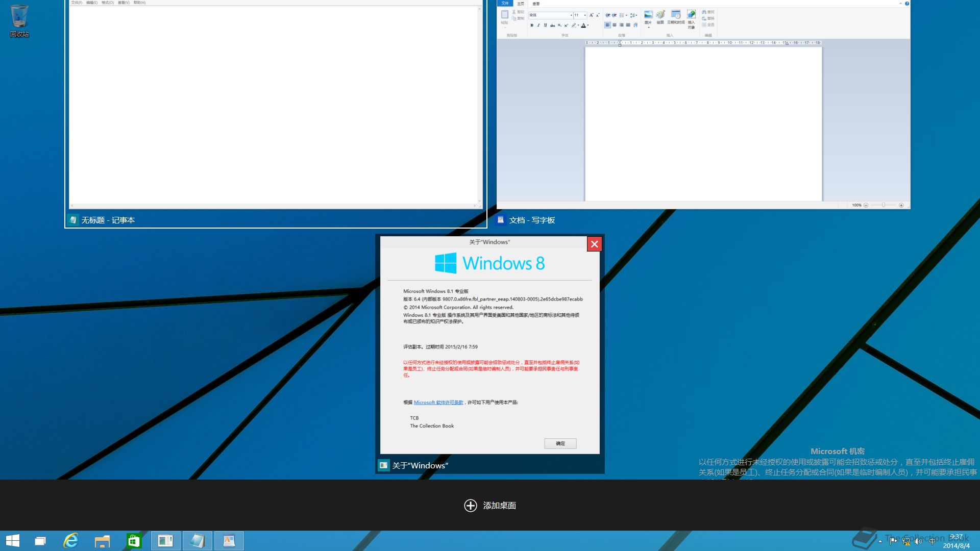The height and width of the screenshot is (551, 980).
Task: Select right alignment in WordPad
Action: 621,25
